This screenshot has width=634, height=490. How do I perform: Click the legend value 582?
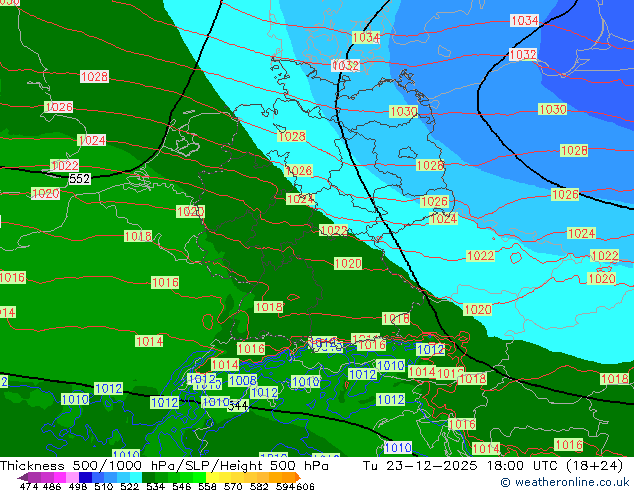click(x=259, y=486)
